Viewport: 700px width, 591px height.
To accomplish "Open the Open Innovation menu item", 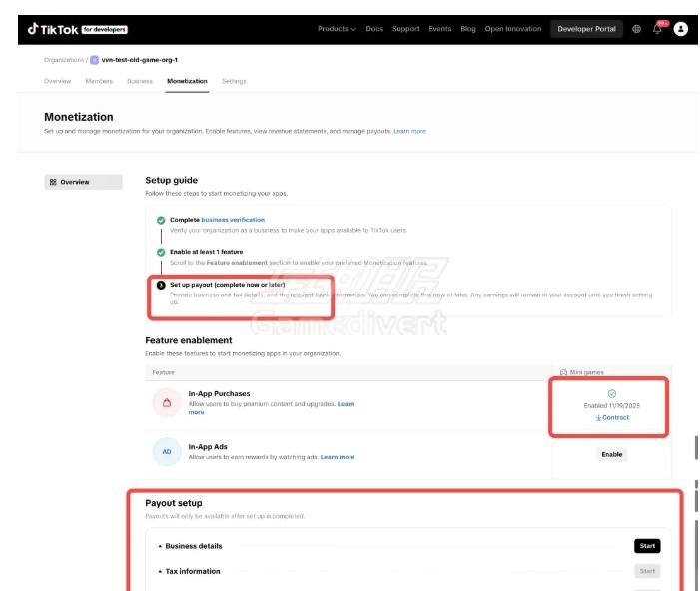I will tap(513, 29).
